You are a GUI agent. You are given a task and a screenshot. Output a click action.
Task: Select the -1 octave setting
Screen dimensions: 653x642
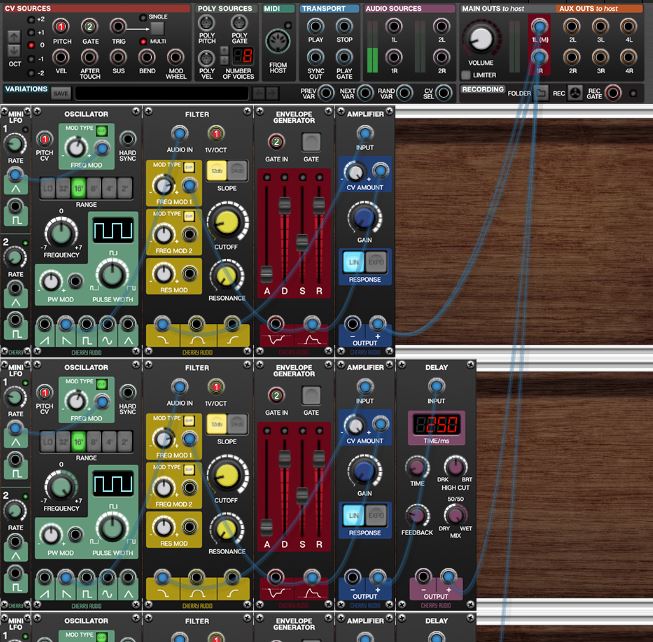[x=31, y=59]
